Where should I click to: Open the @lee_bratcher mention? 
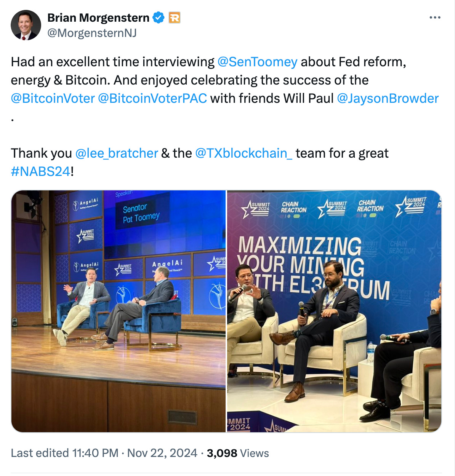click(x=117, y=153)
